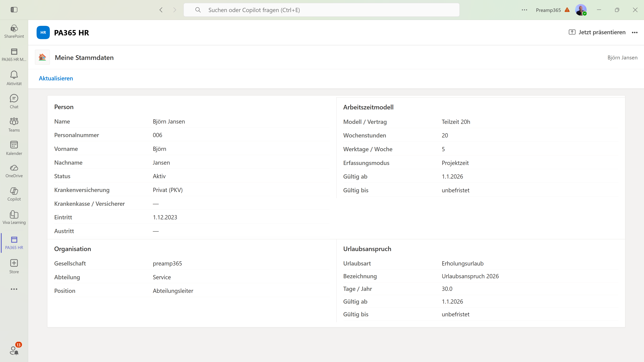Screen dimensions: 644x362
Task: Click the Wochenstunden value 20
Action: coord(445,135)
